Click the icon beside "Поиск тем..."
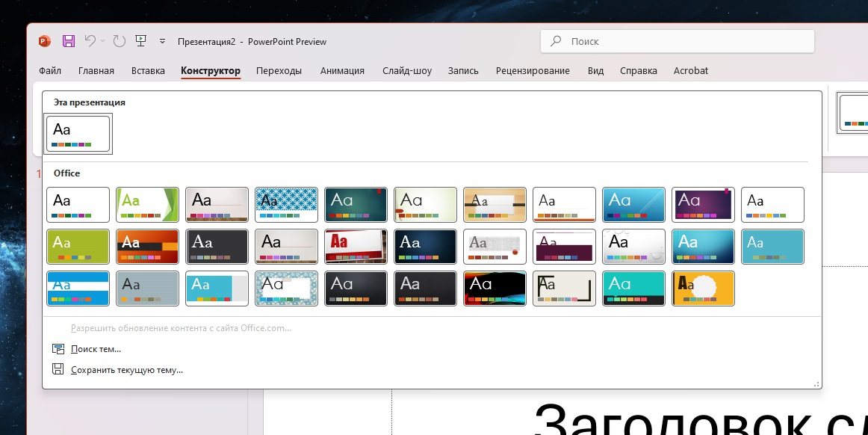 click(x=58, y=349)
